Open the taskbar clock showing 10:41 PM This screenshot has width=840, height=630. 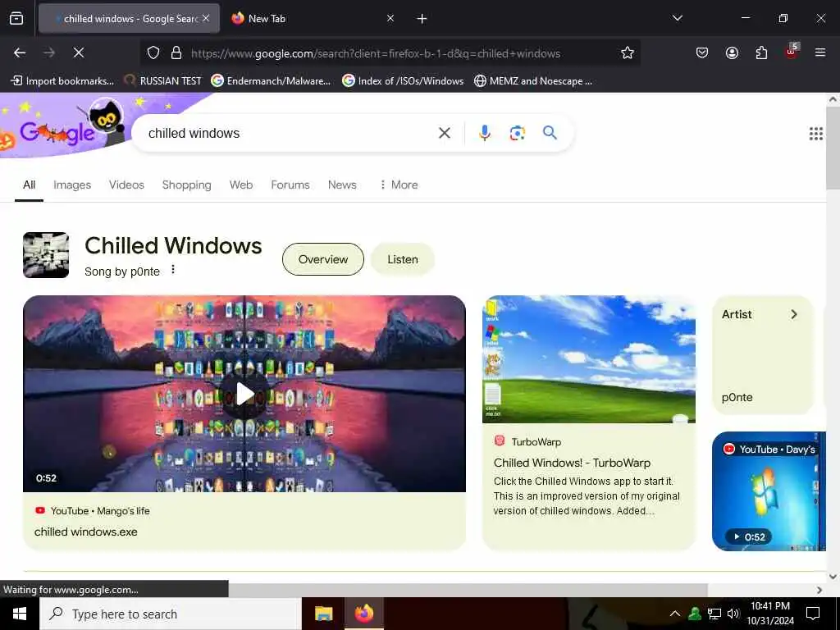pos(770,614)
